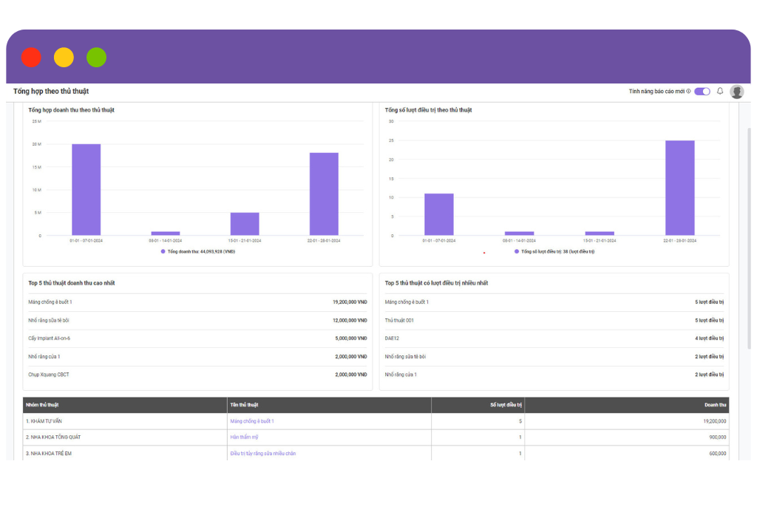Viewport: 757px width, 532px height.
Task: Select treatment count bar for 01-01 - 07-01-2024
Action: click(439, 215)
